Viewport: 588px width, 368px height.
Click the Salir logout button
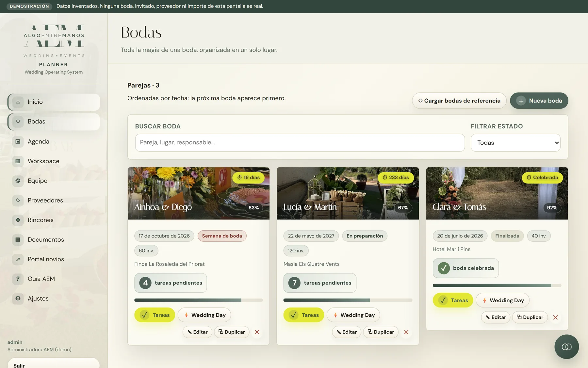(x=54, y=363)
